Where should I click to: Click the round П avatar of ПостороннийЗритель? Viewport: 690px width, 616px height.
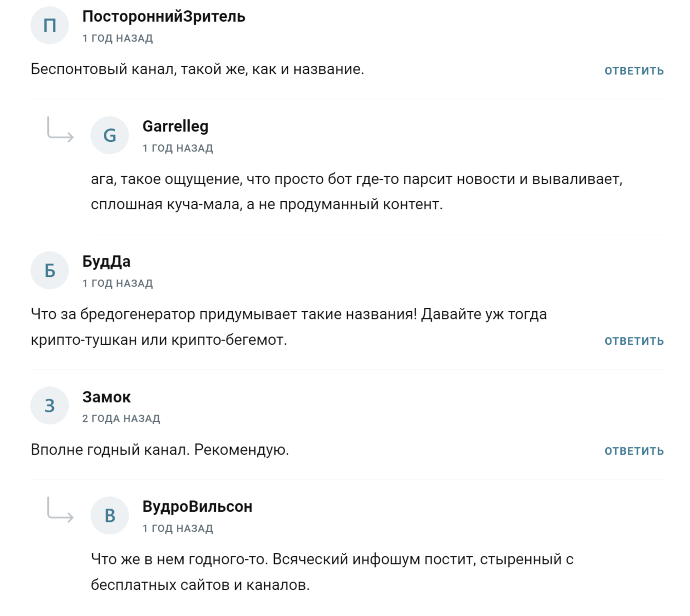(50, 25)
